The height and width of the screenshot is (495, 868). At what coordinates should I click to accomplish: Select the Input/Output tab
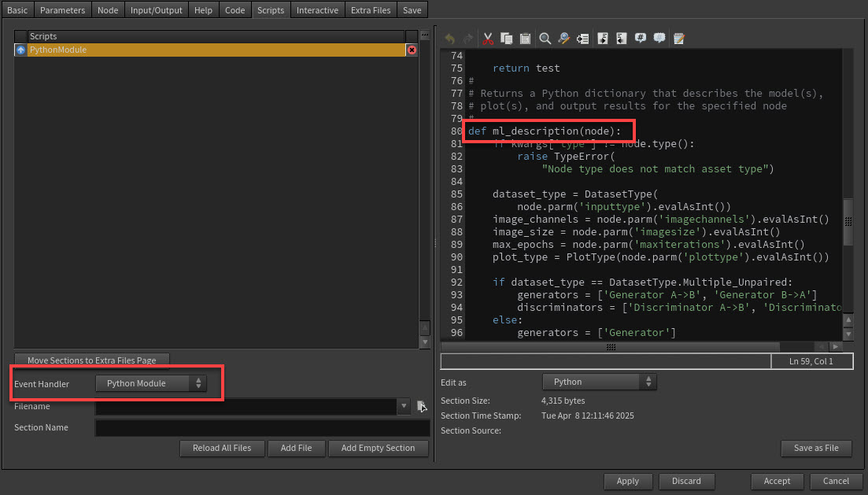coord(156,10)
